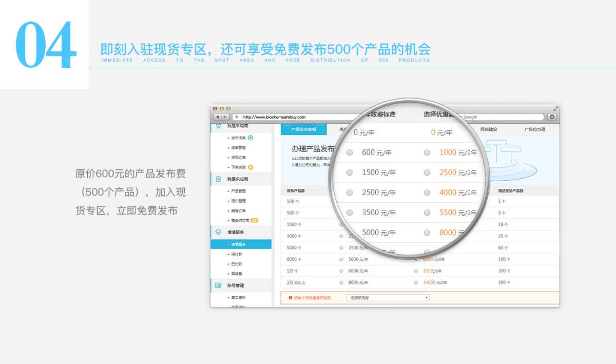Open 下单奖励 in the sidebar
This screenshot has height=364, width=616.
(238, 167)
